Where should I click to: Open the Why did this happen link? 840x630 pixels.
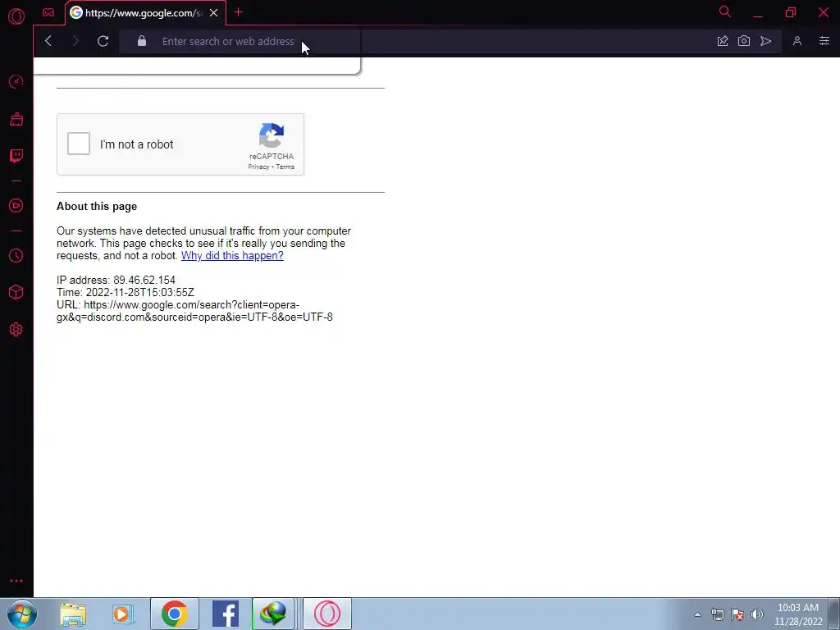[232, 256]
